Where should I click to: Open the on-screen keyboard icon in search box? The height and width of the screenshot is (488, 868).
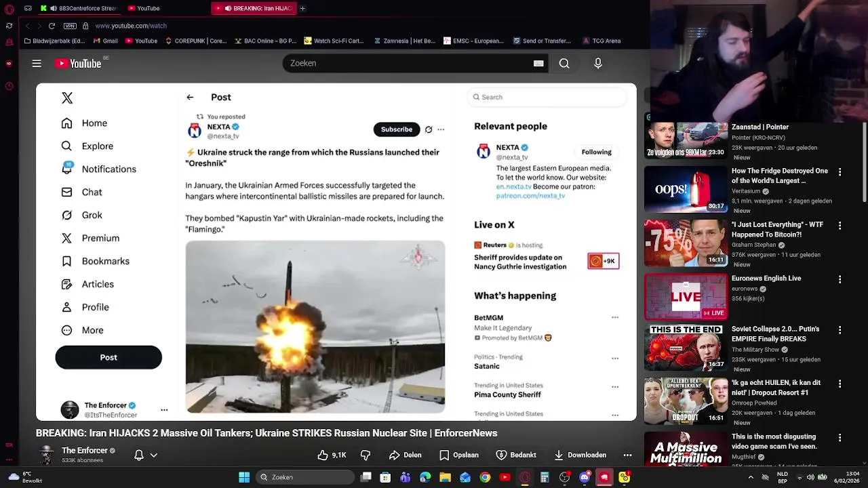click(x=538, y=63)
